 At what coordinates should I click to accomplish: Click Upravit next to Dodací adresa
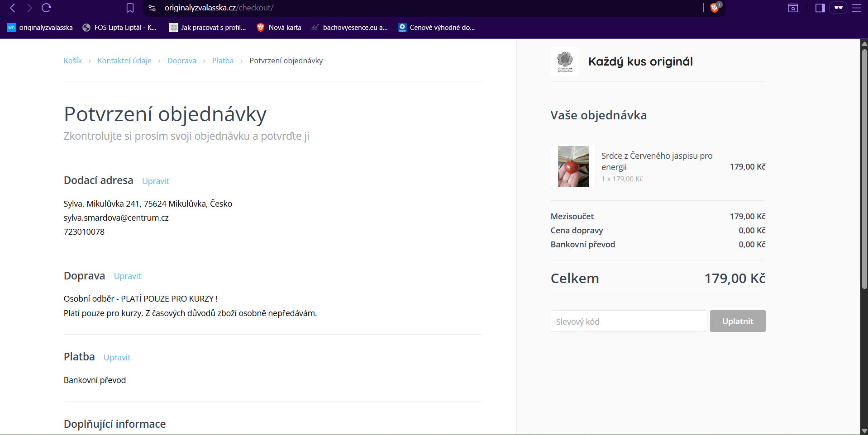155,181
